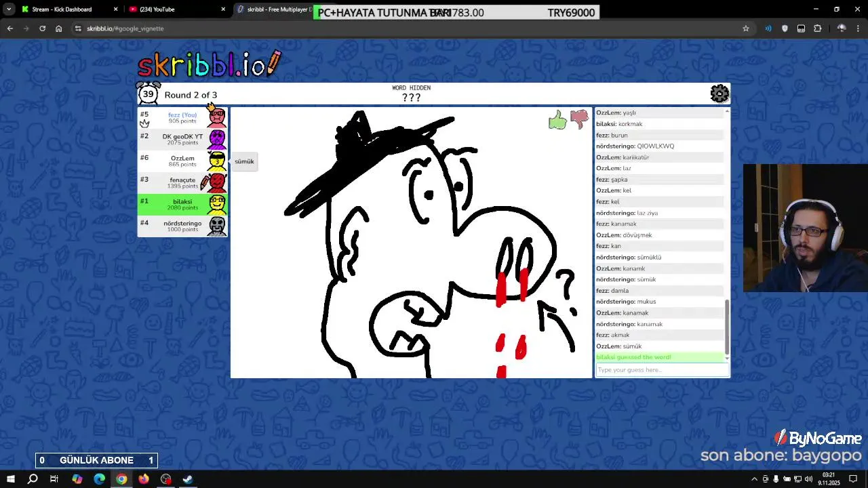Open Firefox from taskbar

pyautogui.click(x=144, y=479)
